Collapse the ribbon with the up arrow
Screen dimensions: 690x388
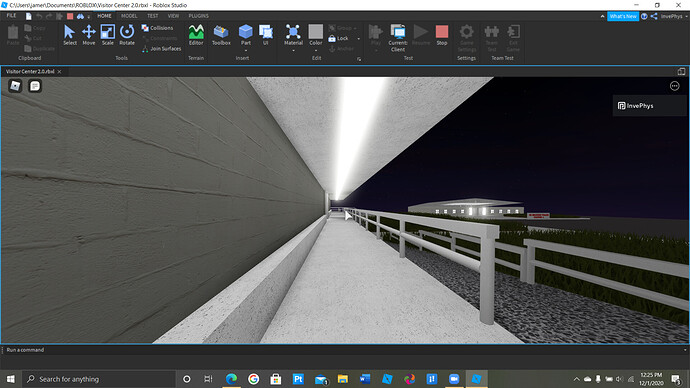tap(602, 16)
